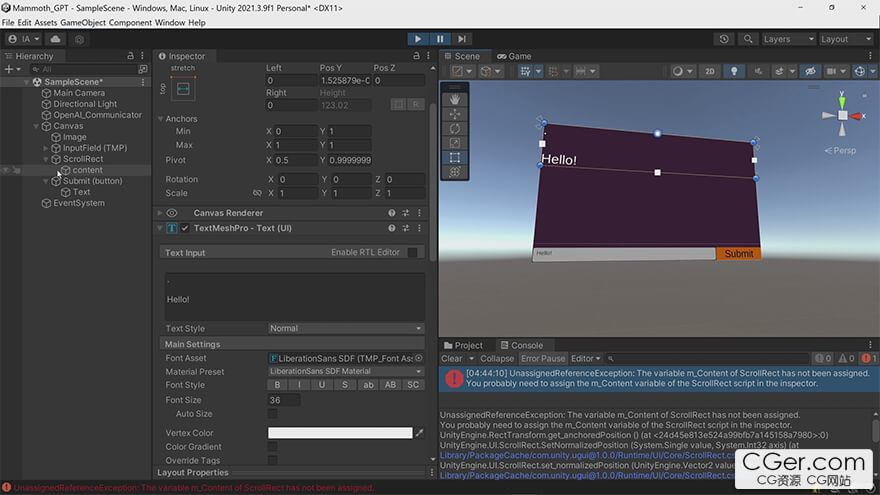Select the Hand tool in Scene view
Viewport: 880px width, 495px height.
[455, 99]
